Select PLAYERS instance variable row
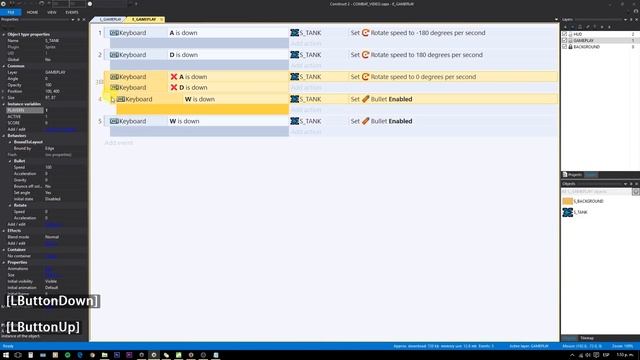The height and width of the screenshot is (360, 640). click(x=44, y=110)
